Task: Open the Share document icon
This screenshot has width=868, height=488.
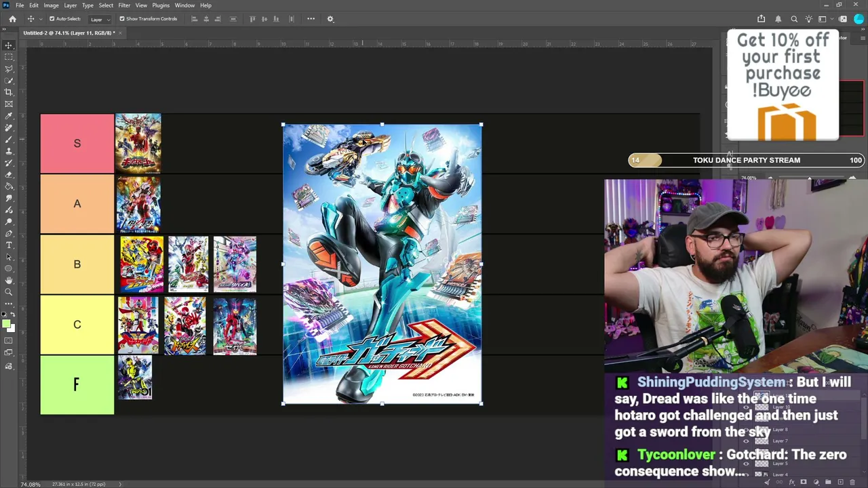Action: [761, 19]
